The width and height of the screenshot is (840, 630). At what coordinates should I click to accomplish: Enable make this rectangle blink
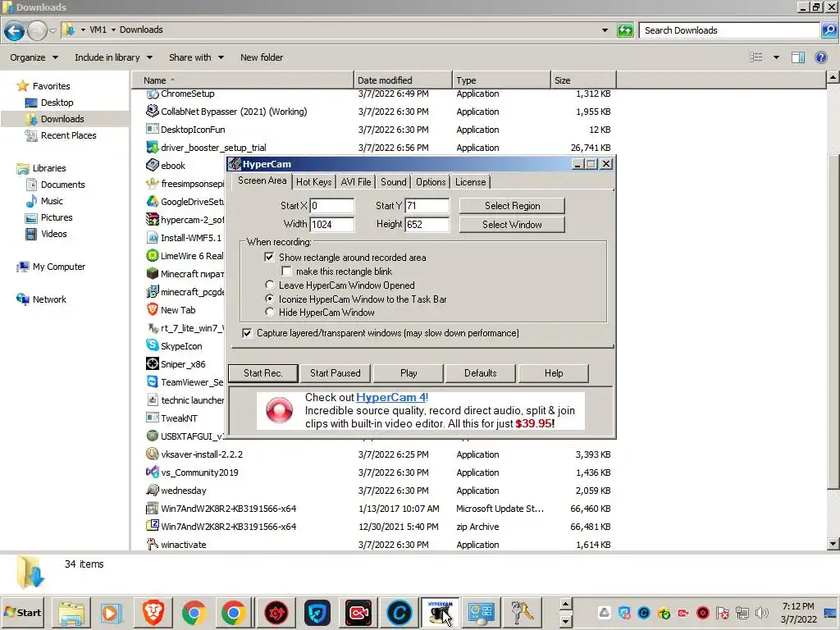[286, 272]
